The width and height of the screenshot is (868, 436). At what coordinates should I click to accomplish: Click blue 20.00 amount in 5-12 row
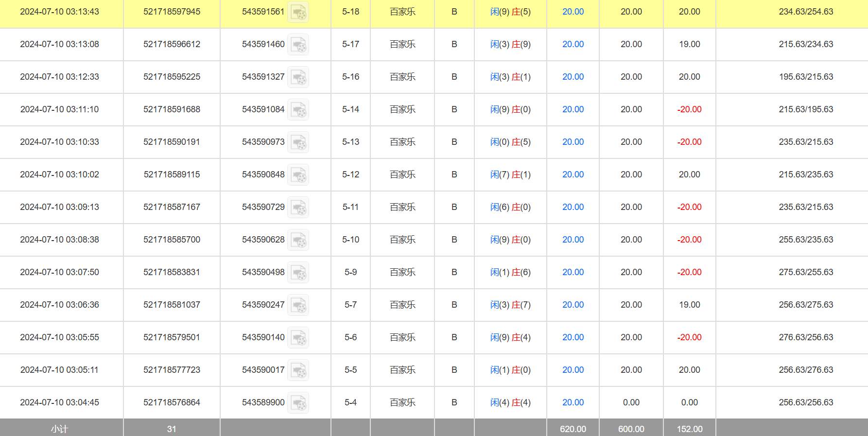click(x=573, y=174)
